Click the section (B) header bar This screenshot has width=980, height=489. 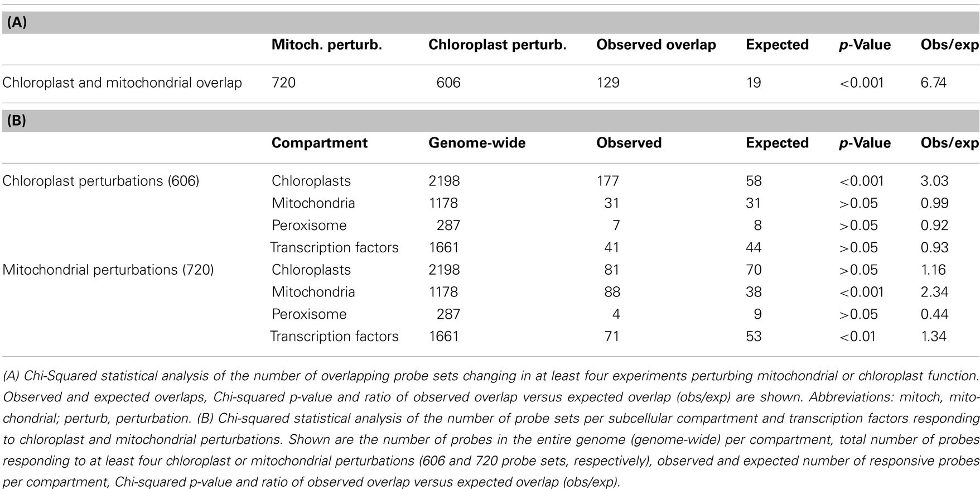click(x=490, y=121)
